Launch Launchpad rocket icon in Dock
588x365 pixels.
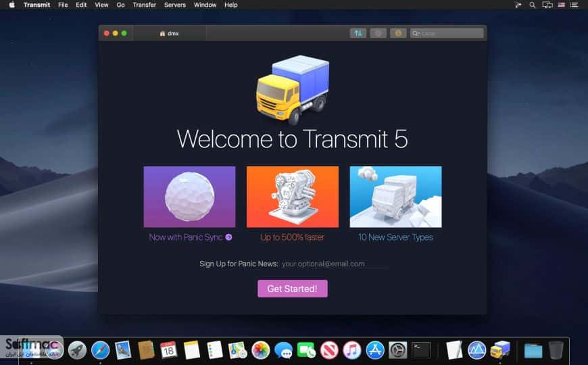coord(77,350)
